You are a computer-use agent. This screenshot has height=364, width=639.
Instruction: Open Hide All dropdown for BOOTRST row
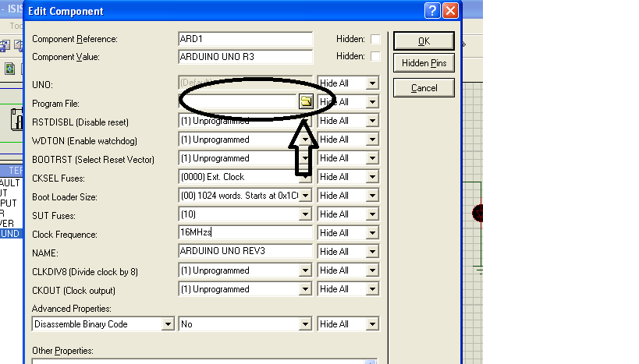click(372, 158)
